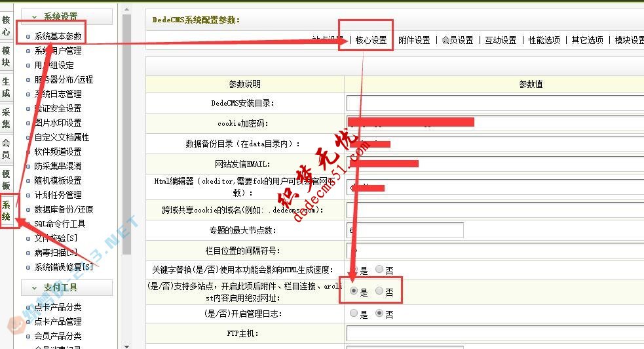Open 病毒扫描[S] entry
This screenshot has height=349, width=644.
(x=56, y=253)
